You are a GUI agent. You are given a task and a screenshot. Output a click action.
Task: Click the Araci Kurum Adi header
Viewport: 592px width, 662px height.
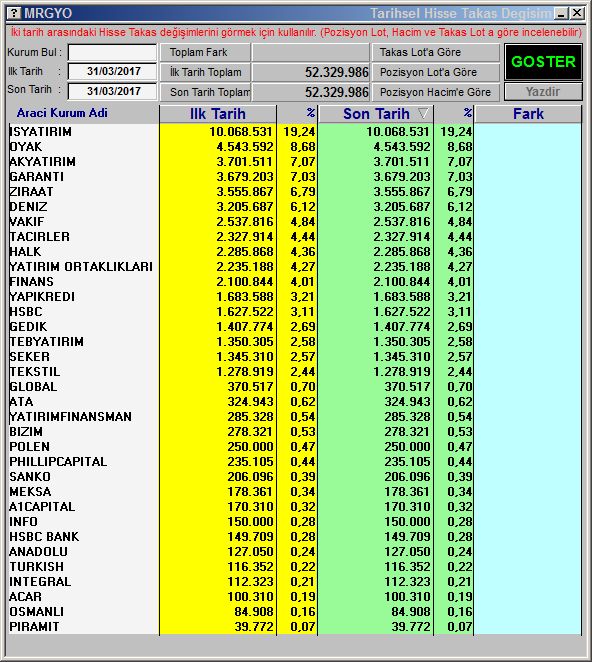coord(62,113)
